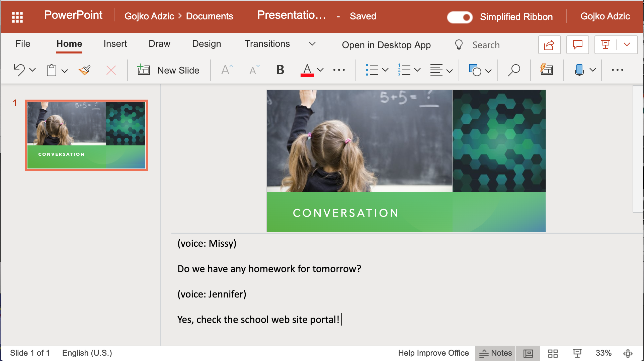Click the Delete X icon
644x361 pixels.
click(111, 70)
